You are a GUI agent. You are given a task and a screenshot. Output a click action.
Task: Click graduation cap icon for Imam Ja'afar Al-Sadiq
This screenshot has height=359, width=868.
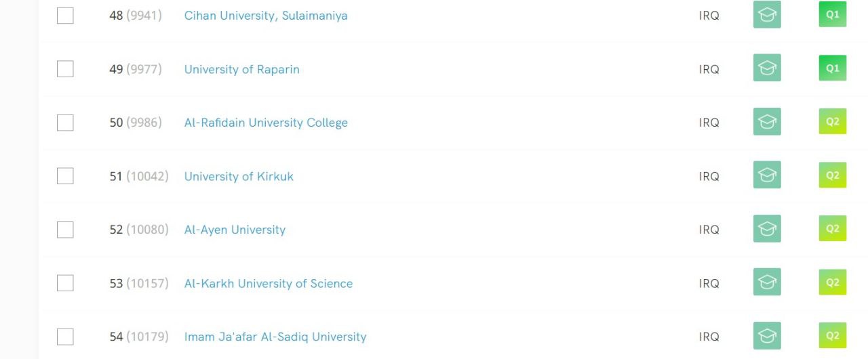pyautogui.click(x=767, y=336)
